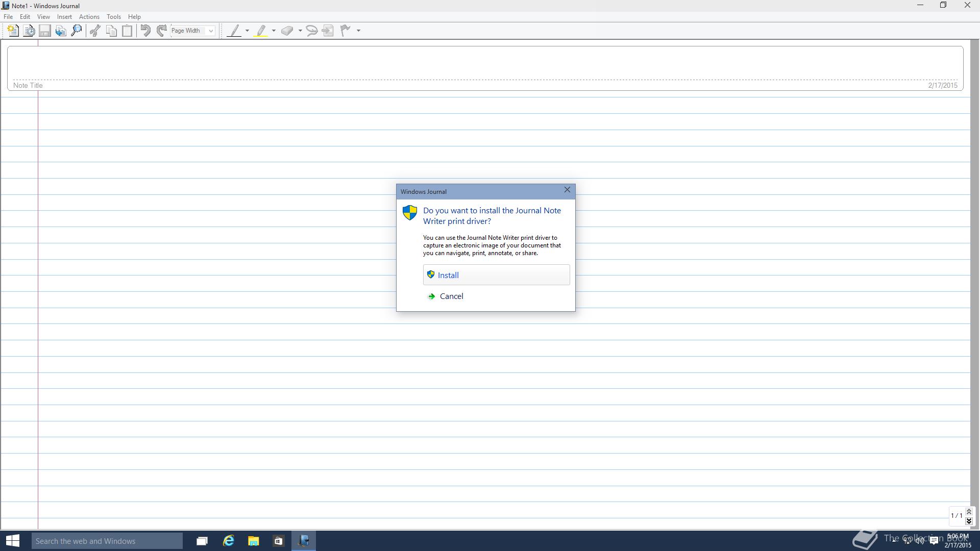The height and width of the screenshot is (551, 980).
Task: Click the Save floppy disk icon
Action: pyautogui.click(x=45, y=31)
